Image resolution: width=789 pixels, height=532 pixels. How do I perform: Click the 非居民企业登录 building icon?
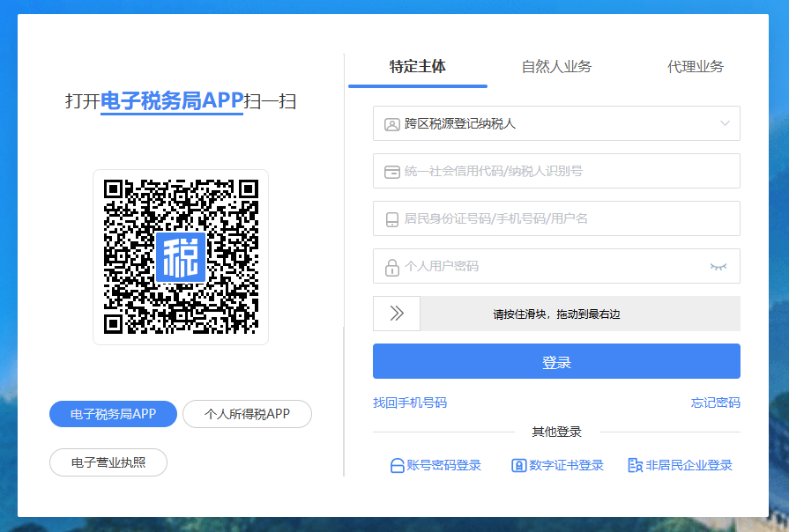635,466
